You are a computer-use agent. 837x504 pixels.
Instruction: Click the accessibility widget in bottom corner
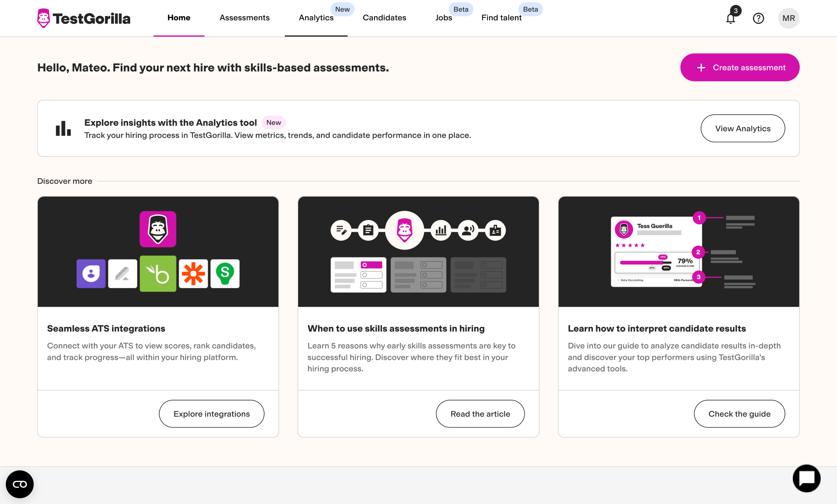pos(20,484)
